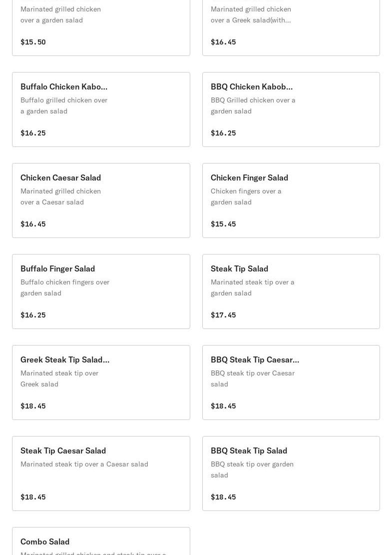
Task: Click the $17.45 Steak Tip Salad price
Action: click(x=223, y=315)
